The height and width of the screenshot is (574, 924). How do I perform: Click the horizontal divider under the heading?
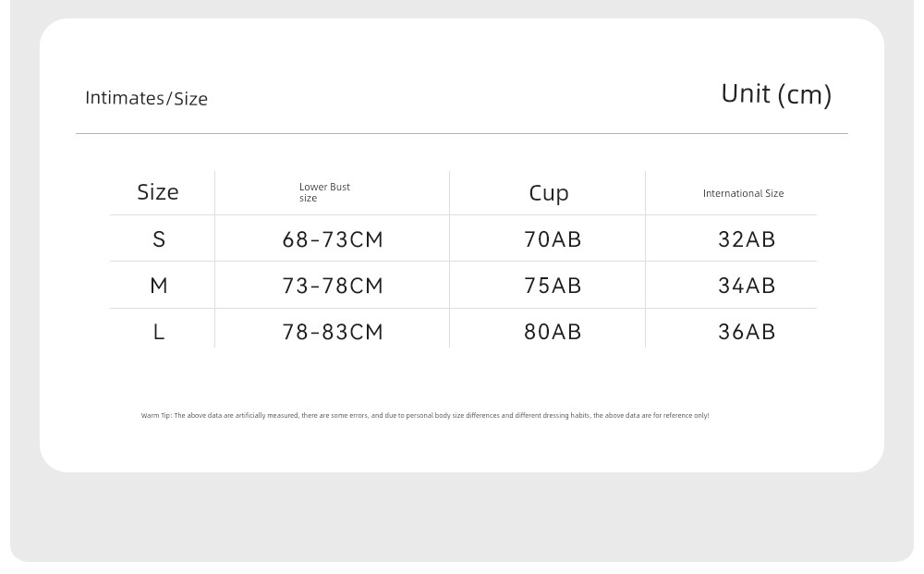(462, 134)
